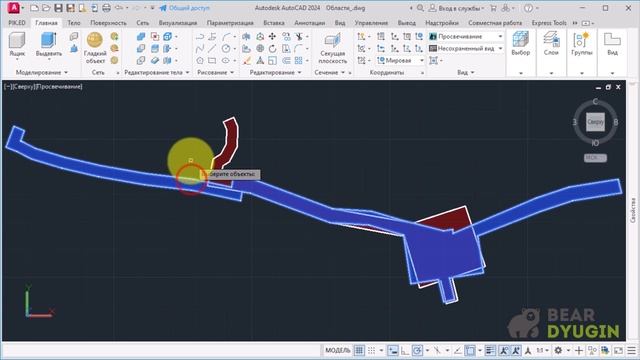
Task: Click the Autodesk App Store cart icon
Action: coord(493,8)
